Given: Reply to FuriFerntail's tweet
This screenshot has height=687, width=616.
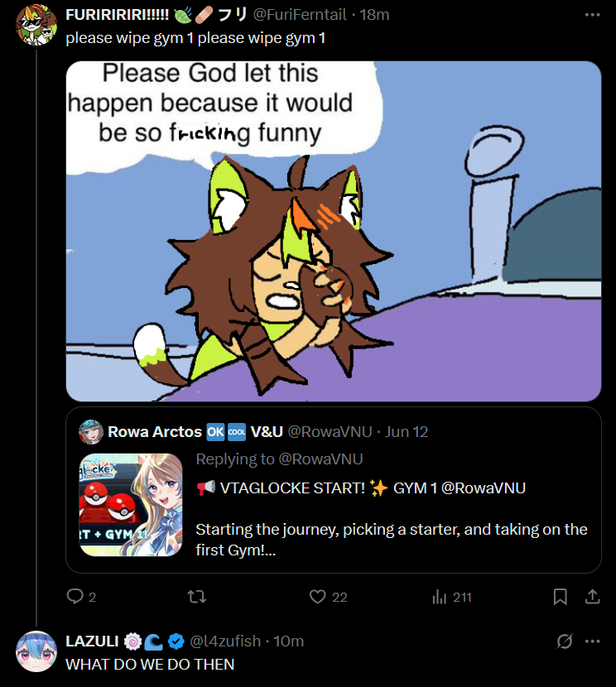Looking at the screenshot, I should [x=75, y=596].
